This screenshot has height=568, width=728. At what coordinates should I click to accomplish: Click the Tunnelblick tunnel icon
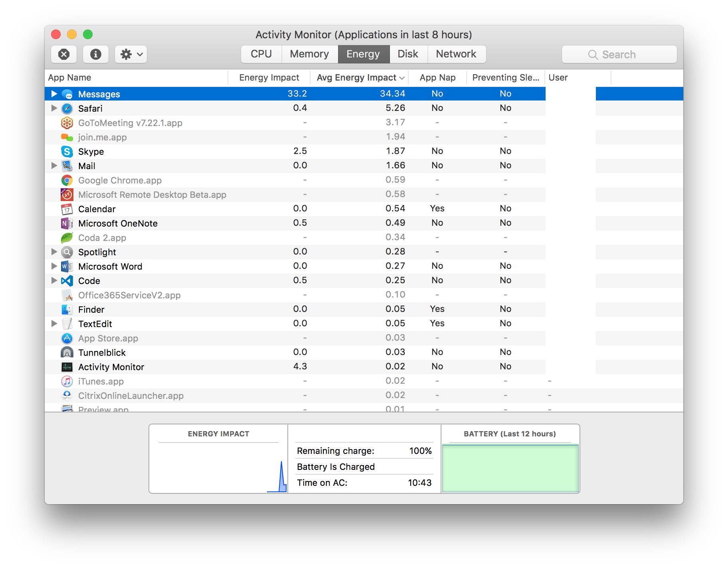[x=67, y=353]
